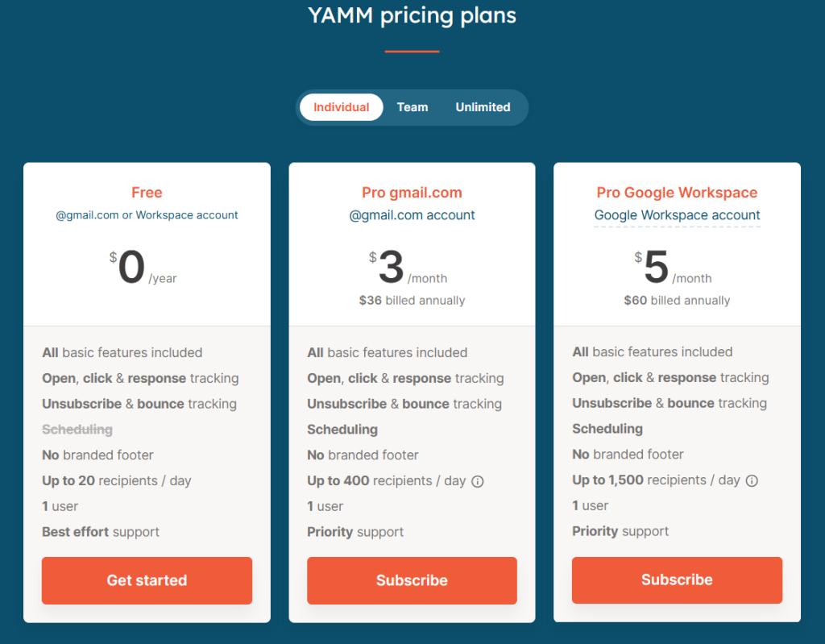The height and width of the screenshot is (644, 825).
Task: Click the Free plan title
Action: [x=147, y=193]
